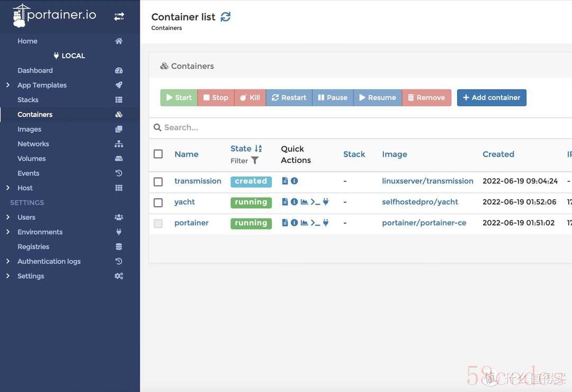Click the Volumes drive icon
Screen dimensions: 572x392
point(119,158)
